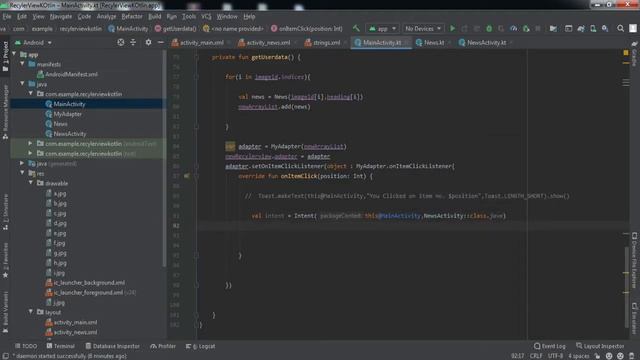Collapse the res folder
The image size is (640, 360).
coord(22,173)
